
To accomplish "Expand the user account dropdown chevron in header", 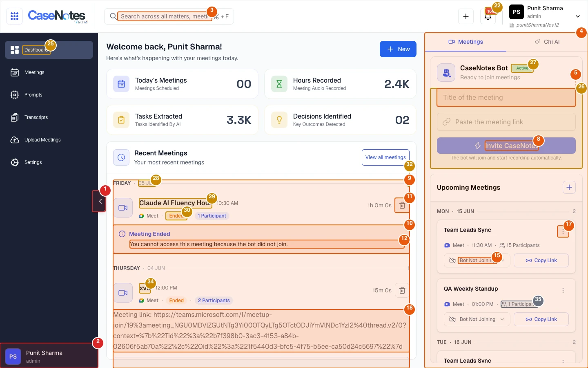I will click(578, 16).
